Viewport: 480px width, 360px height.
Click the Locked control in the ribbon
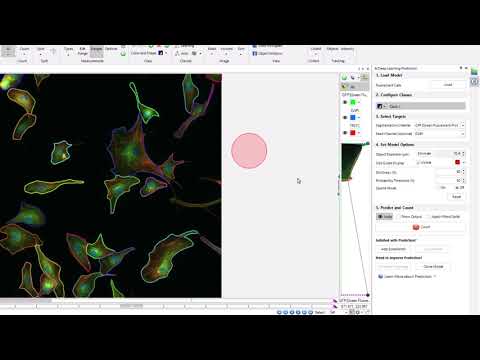pos(315,51)
